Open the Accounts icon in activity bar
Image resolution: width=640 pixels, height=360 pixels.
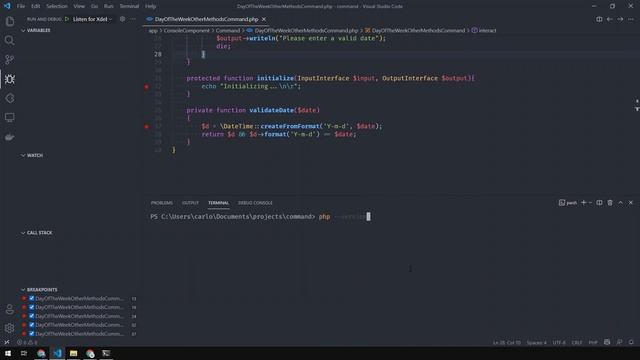(10, 309)
